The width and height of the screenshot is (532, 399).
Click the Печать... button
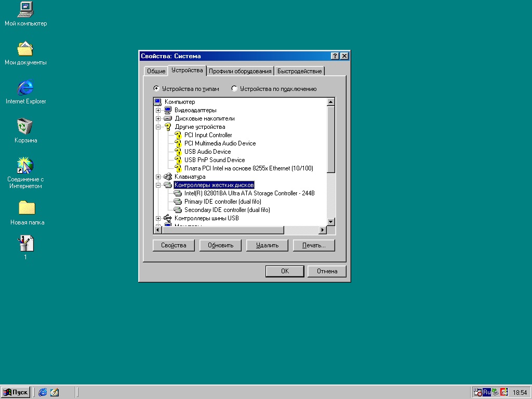click(x=314, y=245)
